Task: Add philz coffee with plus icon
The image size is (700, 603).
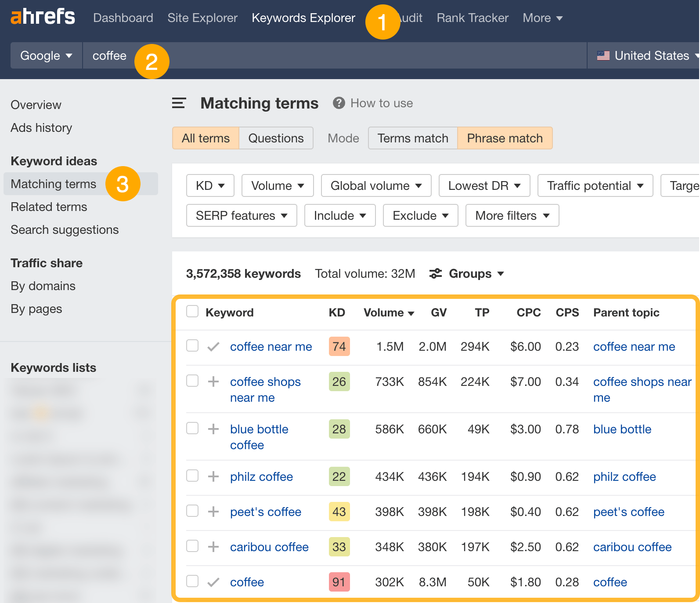Action: click(213, 476)
